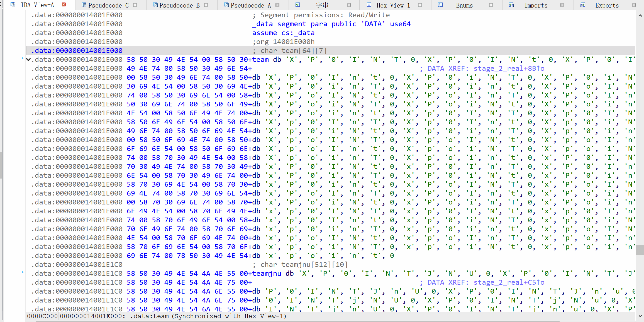Image resolution: width=644 pixels, height=322 pixels.
Task: Click the 字串 tab icon
Action: [297, 5]
